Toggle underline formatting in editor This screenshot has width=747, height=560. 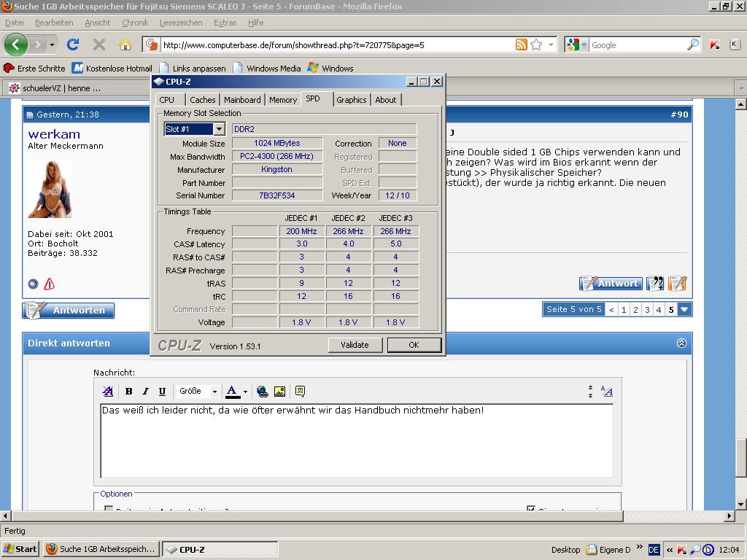tap(162, 392)
